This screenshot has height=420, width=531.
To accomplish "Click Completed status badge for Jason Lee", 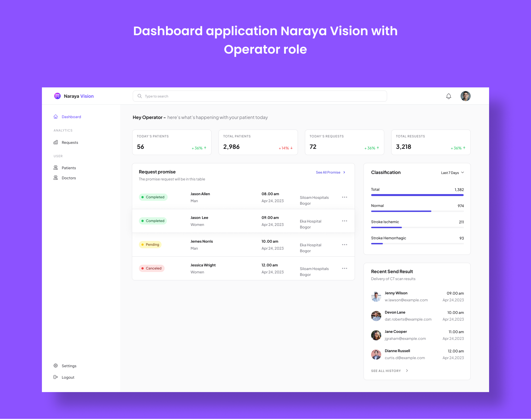I will tap(153, 221).
